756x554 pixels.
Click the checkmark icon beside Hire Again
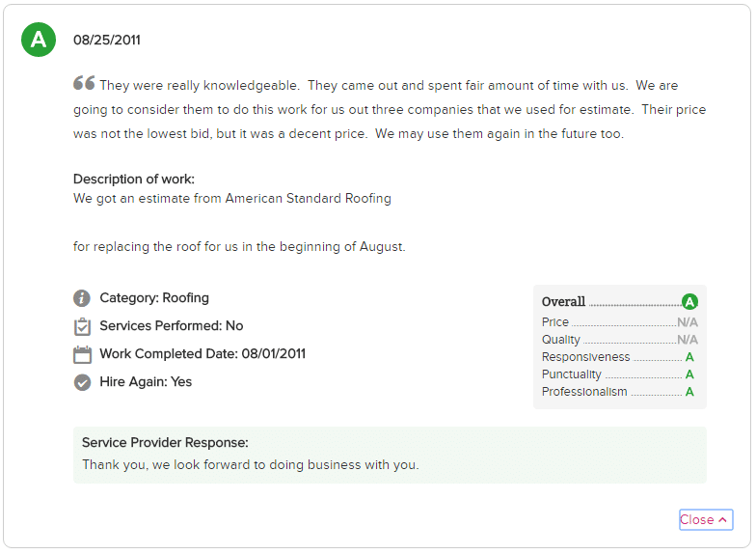tap(83, 382)
